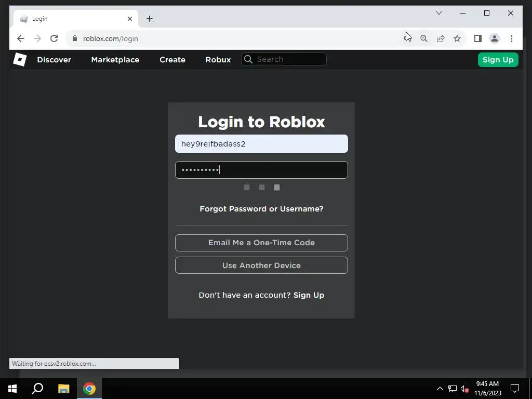
Task: Open the Windows Start menu
Action: [x=12, y=389]
